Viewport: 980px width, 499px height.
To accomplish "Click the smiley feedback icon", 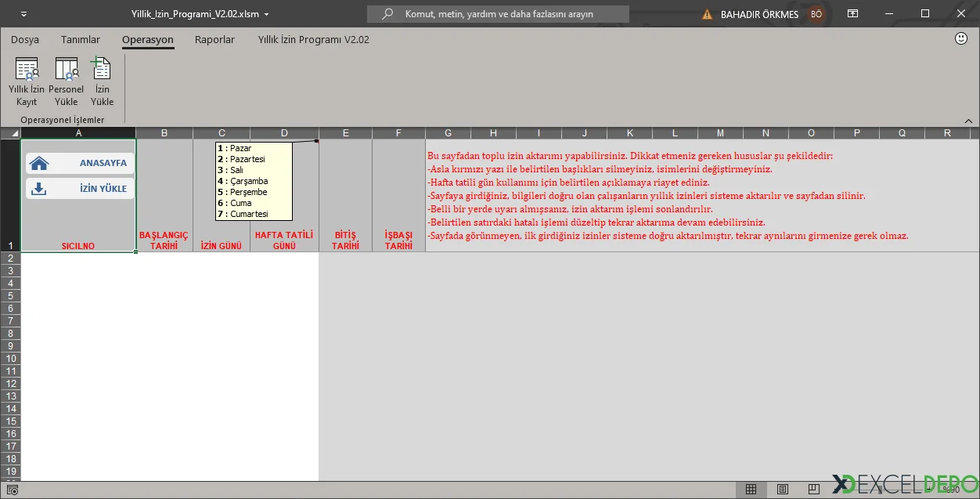I will coord(962,38).
